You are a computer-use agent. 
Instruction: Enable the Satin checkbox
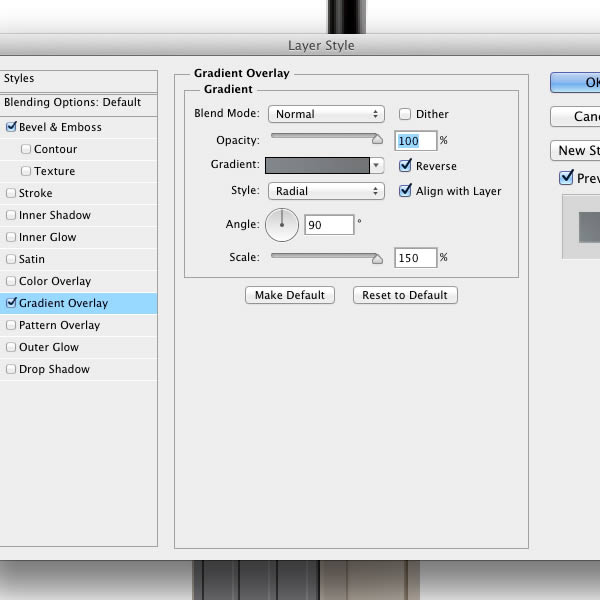coord(11,259)
